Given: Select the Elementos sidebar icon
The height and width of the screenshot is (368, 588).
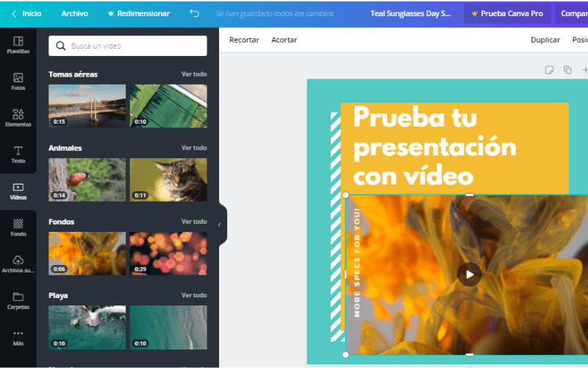Looking at the screenshot, I should [18, 118].
